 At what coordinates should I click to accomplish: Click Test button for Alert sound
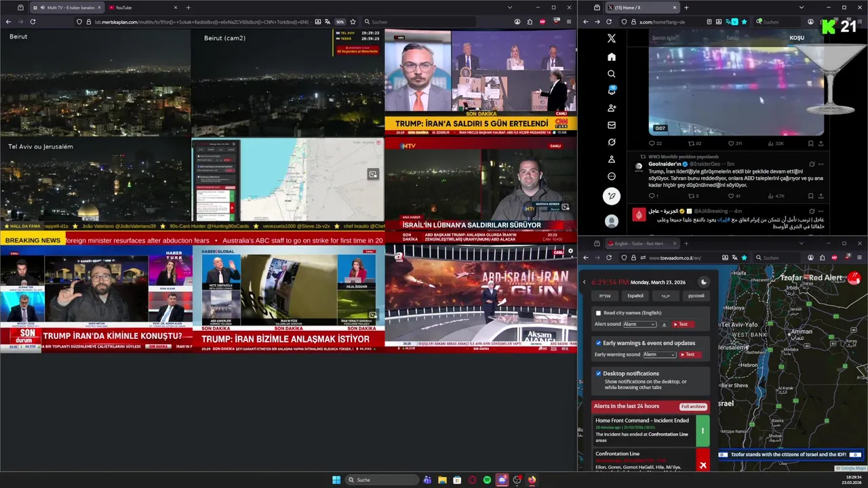tap(683, 325)
